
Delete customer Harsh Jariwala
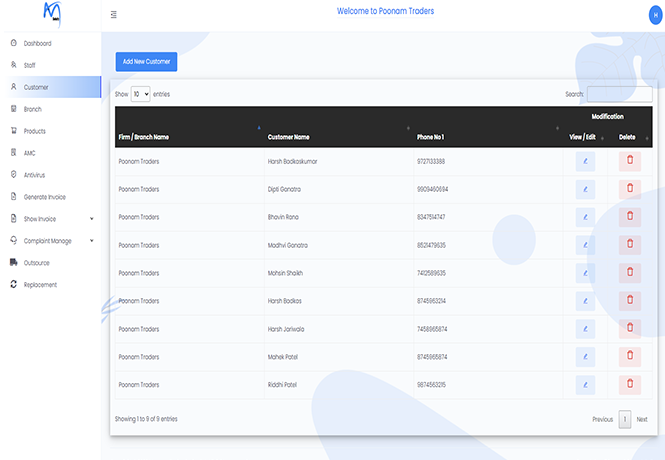(x=630, y=329)
